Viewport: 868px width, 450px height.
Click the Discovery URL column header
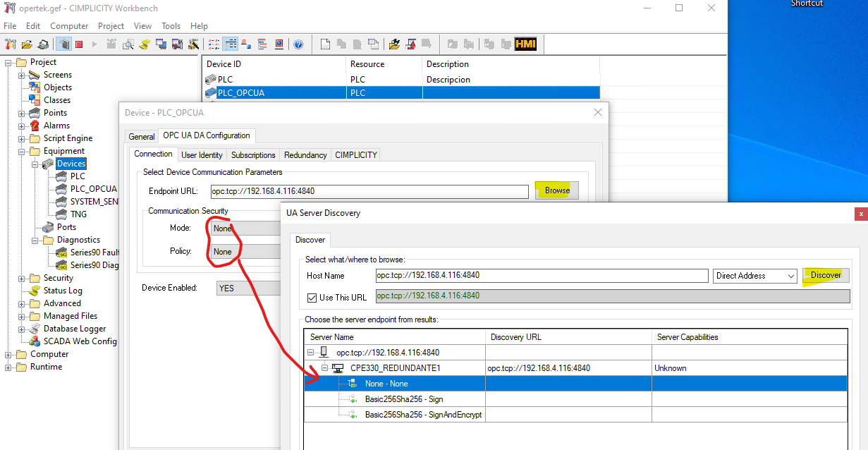tap(568, 337)
